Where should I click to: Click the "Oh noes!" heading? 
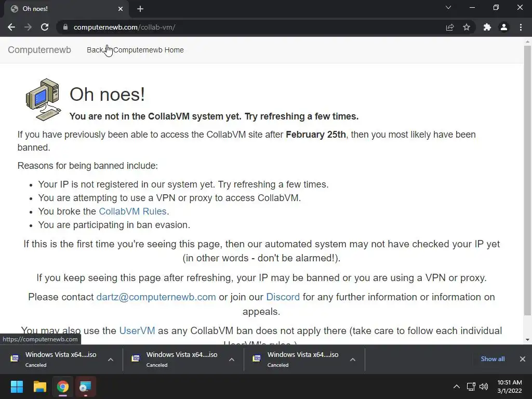click(x=107, y=94)
